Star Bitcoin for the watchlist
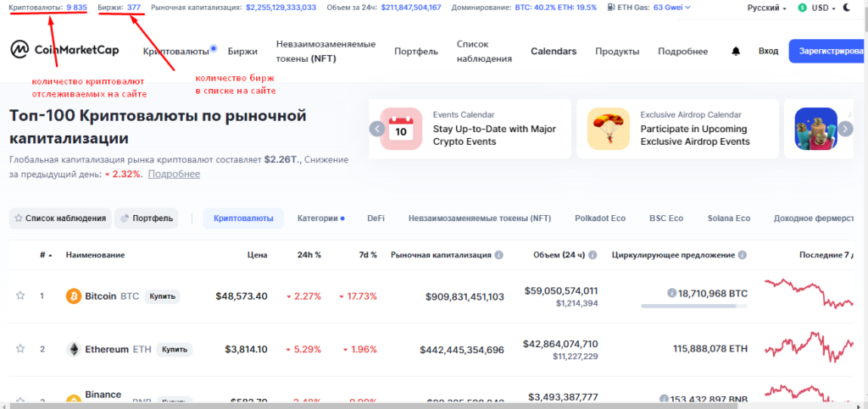Image resolution: width=868 pixels, height=409 pixels. (x=20, y=296)
